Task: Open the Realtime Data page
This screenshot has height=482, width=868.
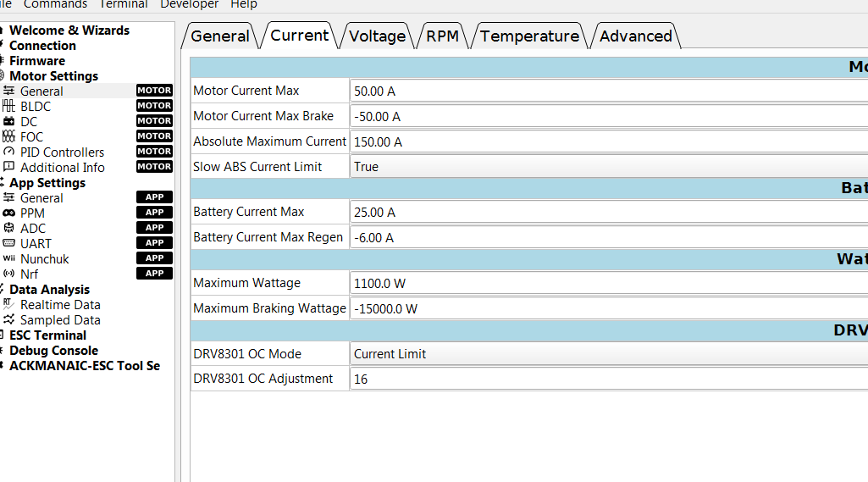Action: pos(59,305)
